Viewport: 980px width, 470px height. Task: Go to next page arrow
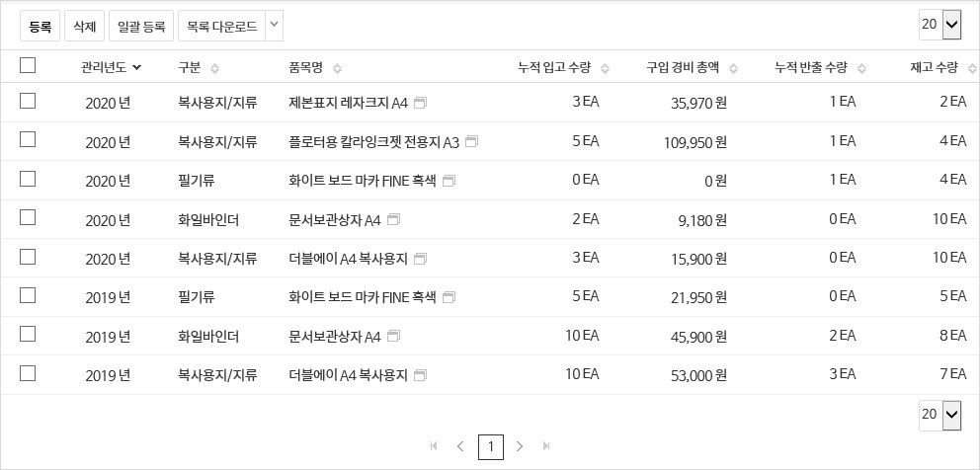pos(520,446)
